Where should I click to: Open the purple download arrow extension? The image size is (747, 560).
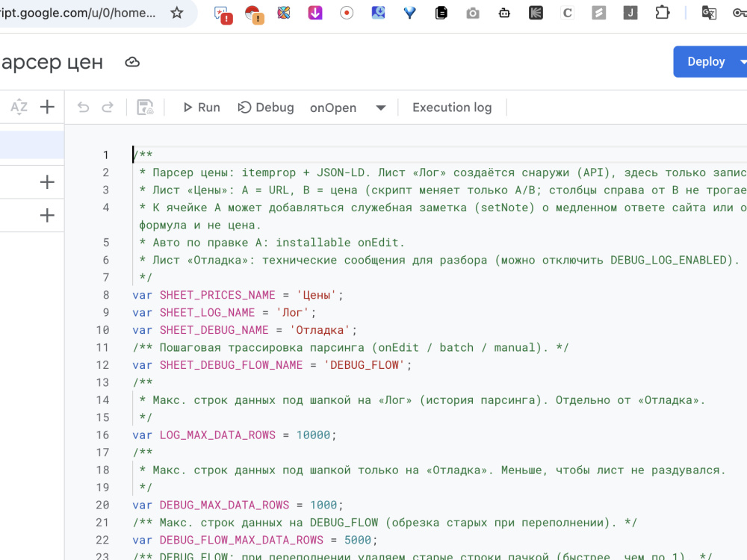[315, 13]
